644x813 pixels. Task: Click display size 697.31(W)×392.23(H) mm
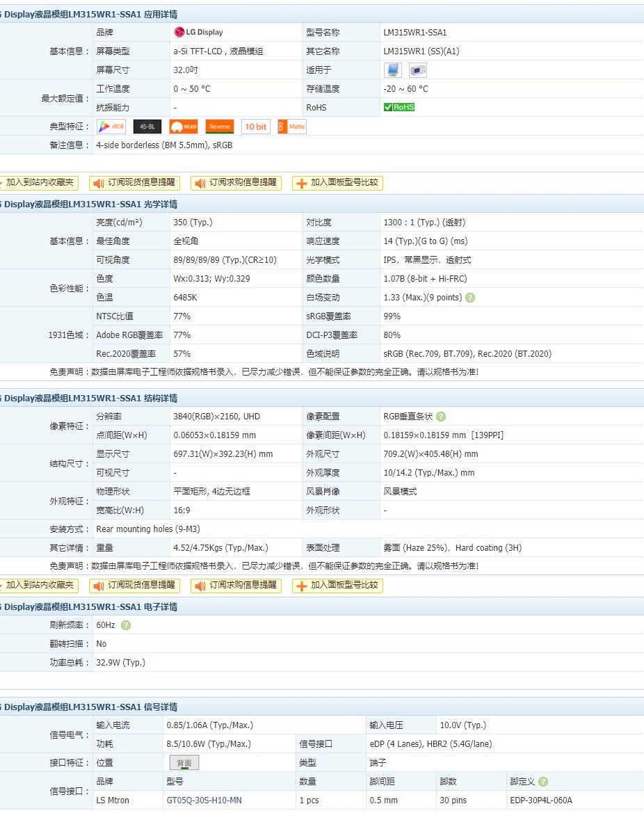(223, 453)
